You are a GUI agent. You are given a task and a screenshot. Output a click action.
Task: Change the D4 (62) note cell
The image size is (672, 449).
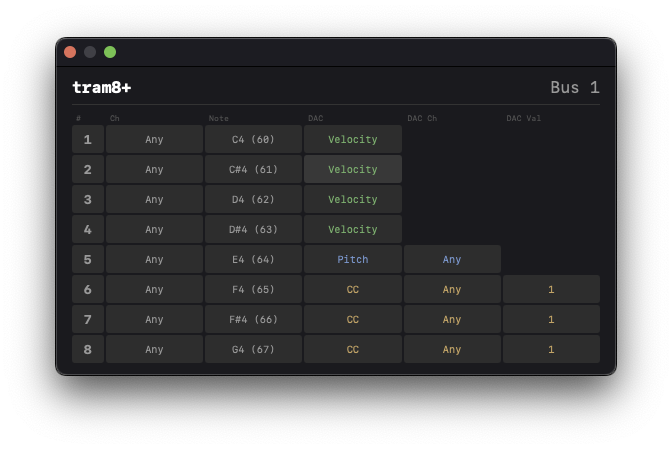point(253,199)
